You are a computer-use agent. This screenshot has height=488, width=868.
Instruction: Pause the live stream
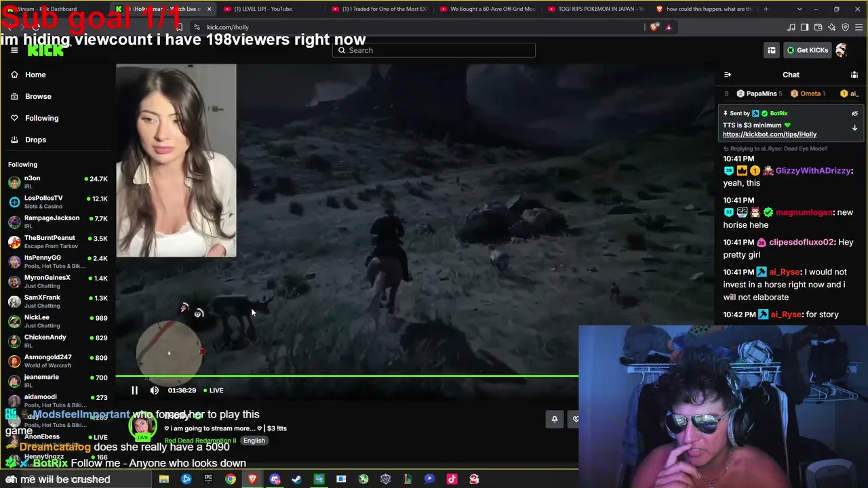tap(134, 390)
